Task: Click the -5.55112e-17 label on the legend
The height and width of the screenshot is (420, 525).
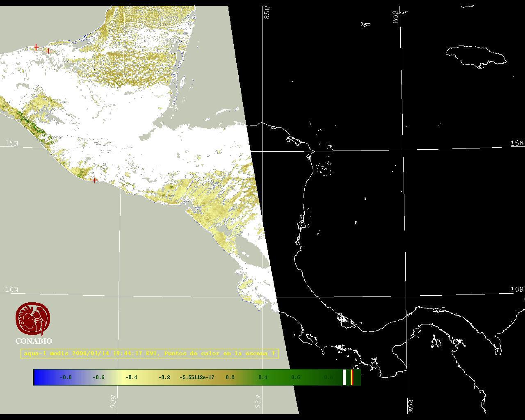Action: click(197, 377)
